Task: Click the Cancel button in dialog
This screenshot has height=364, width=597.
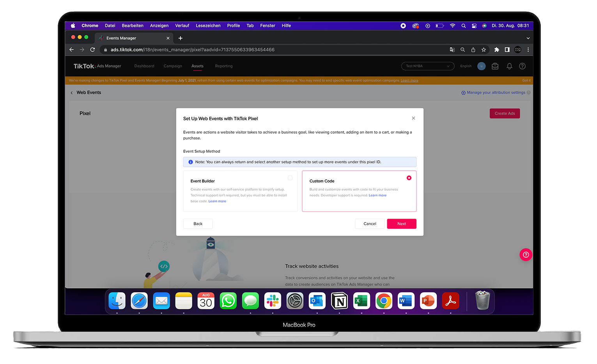Action: tap(370, 224)
